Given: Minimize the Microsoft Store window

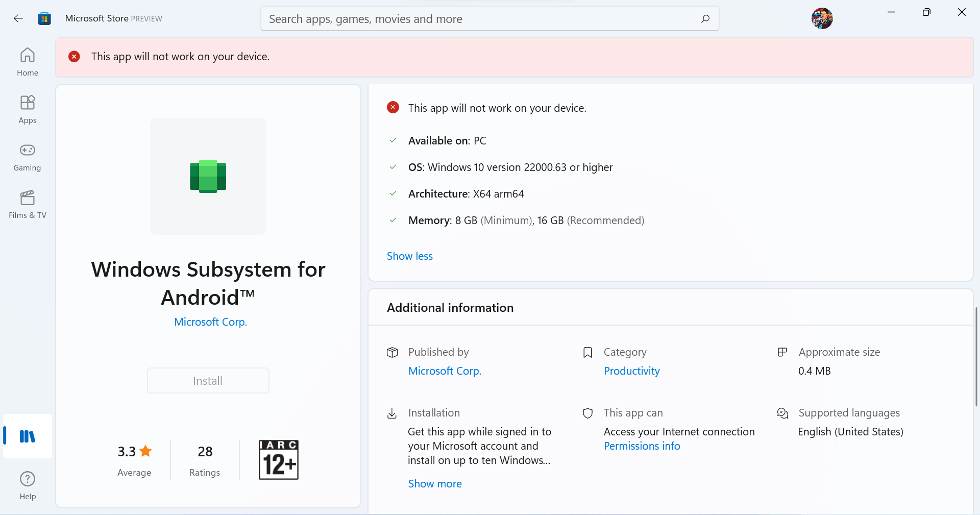Looking at the screenshot, I should pyautogui.click(x=892, y=12).
